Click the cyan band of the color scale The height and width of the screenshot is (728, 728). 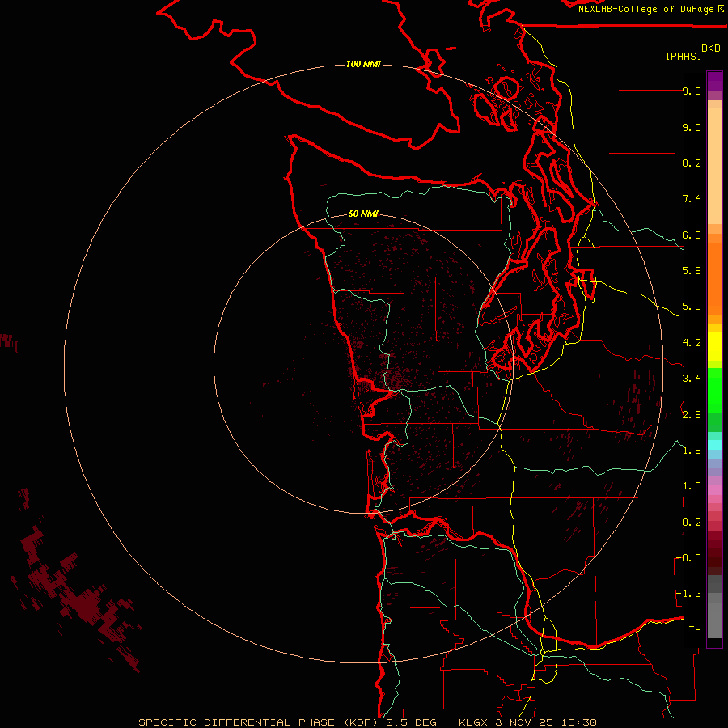click(714, 445)
